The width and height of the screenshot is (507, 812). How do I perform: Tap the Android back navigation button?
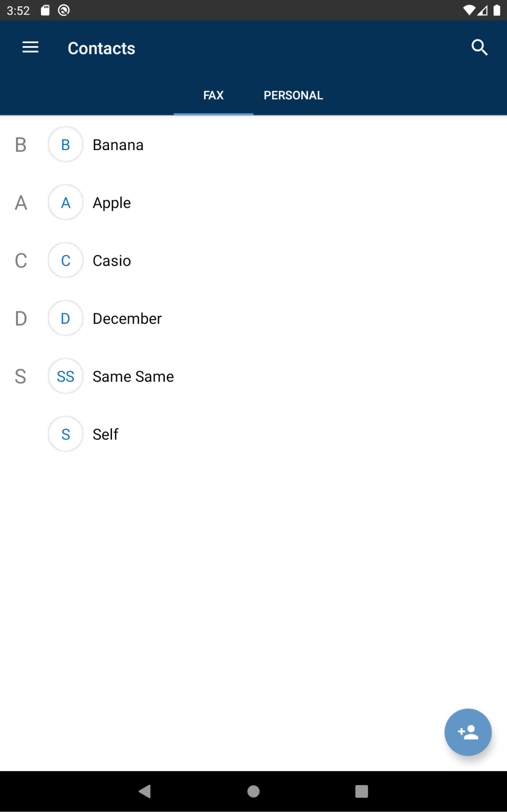point(145,792)
